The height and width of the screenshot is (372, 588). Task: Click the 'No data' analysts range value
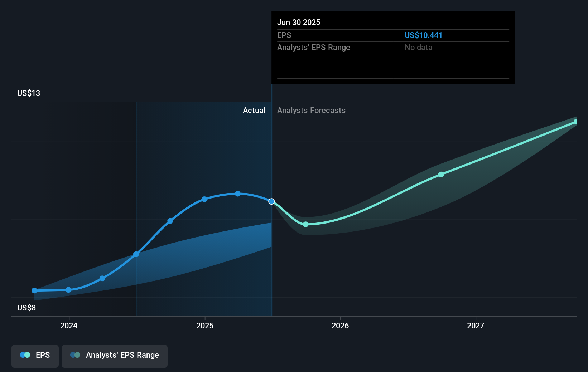418,47
